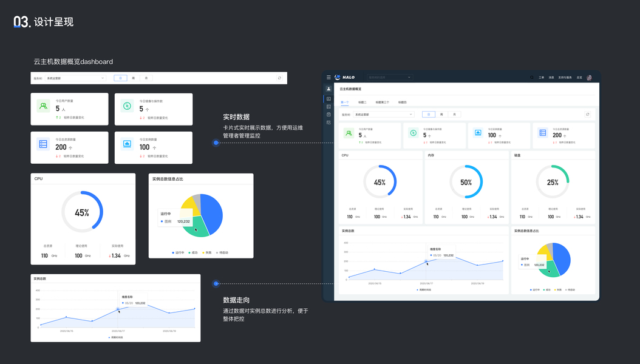Toggle 成功 legend in the left pie chart
This screenshot has height=364, width=640.
(192, 253)
